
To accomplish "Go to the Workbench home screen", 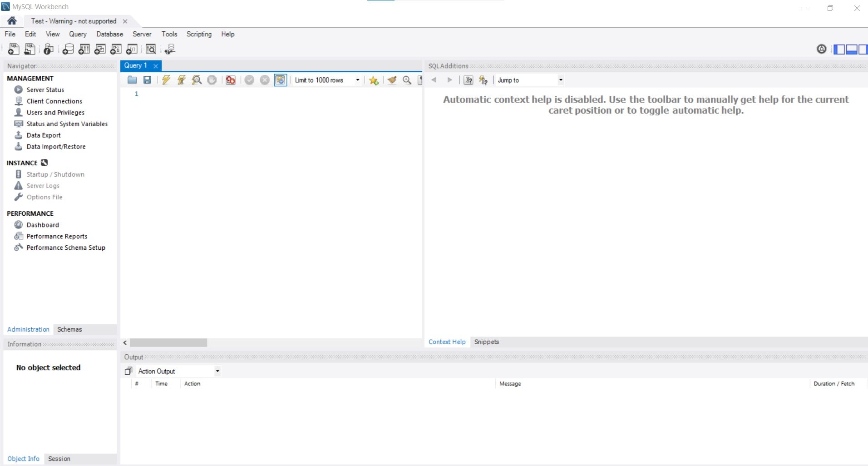I will pyautogui.click(x=12, y=21).
